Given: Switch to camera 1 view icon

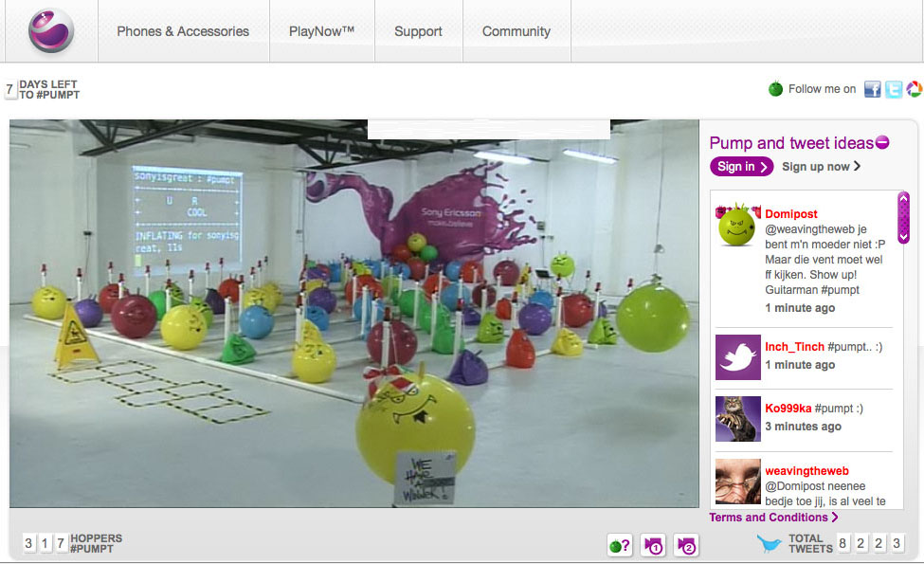Looking at the screenshot, I should coord(654,546).
